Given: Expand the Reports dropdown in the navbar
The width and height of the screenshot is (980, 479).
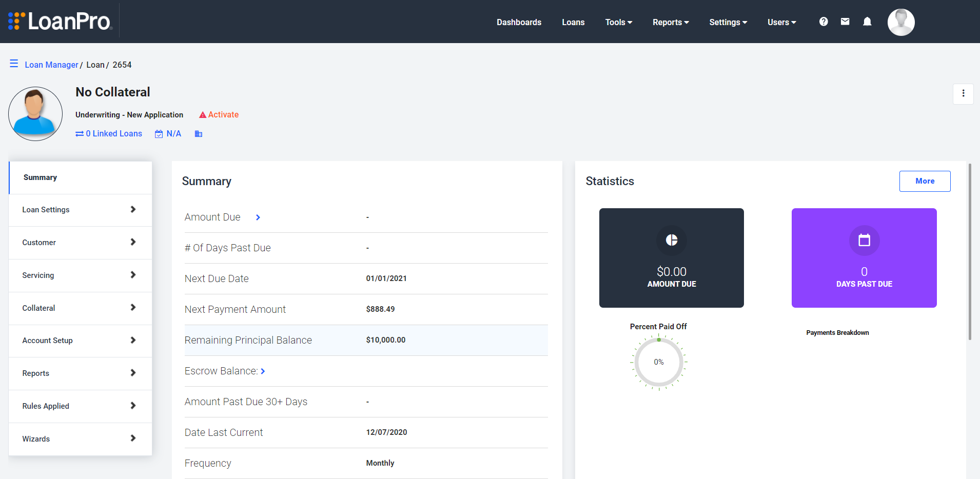Looking at the screenshot, I should click(x=670, y=22).
